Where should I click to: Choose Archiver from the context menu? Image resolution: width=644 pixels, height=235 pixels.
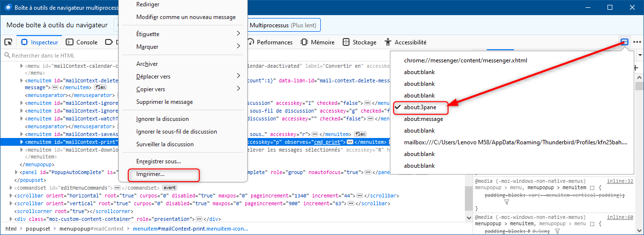147,64
